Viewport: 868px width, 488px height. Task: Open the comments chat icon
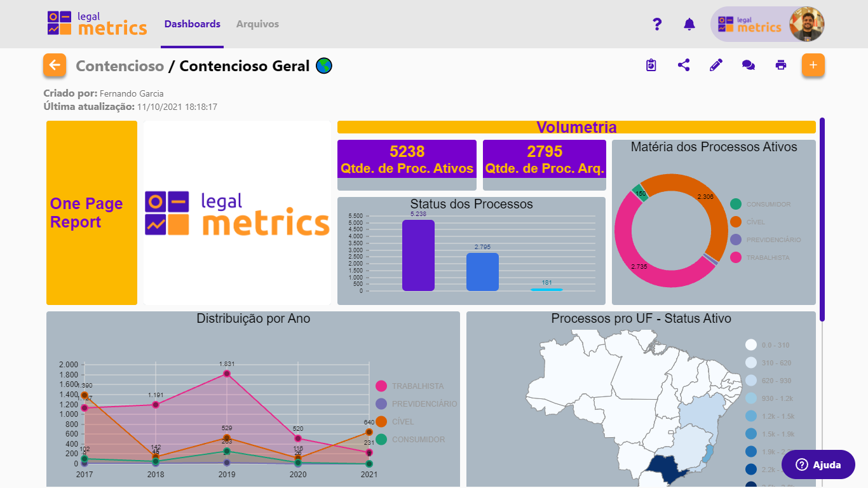coord(749,65)
